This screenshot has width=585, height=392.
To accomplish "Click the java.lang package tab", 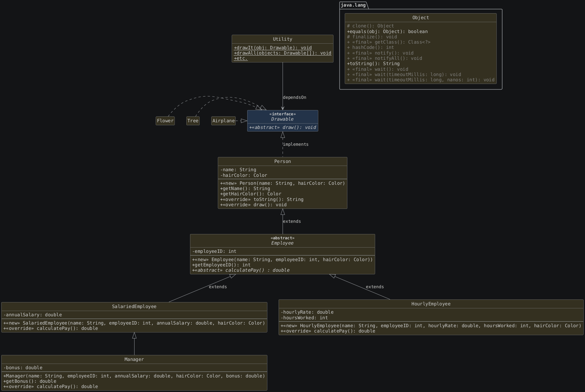I will click(353, 5).
